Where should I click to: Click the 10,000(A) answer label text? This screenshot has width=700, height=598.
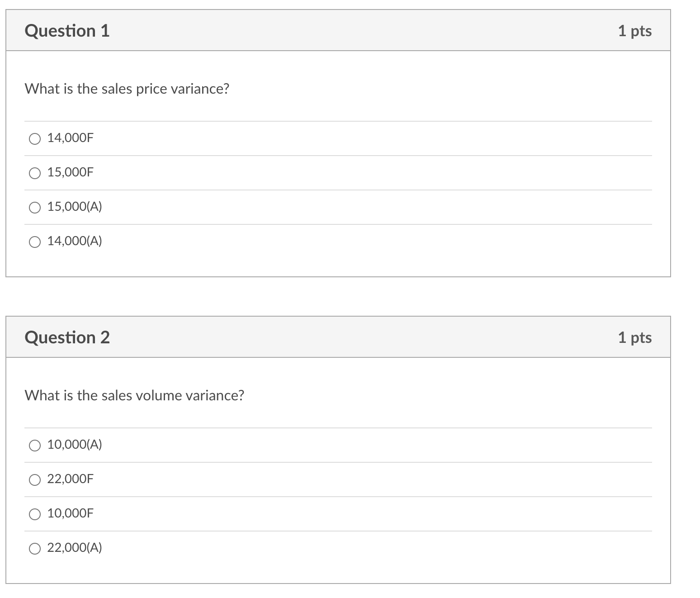(74, 445)
